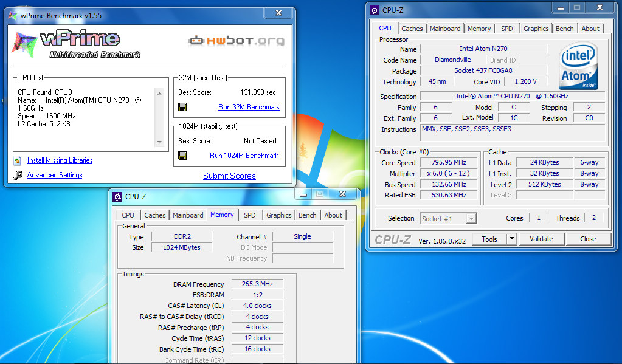This screenshot has height=364, width=622.
Task: Select About tab in lower CPU-Z window
Action: tap(333, 215)
